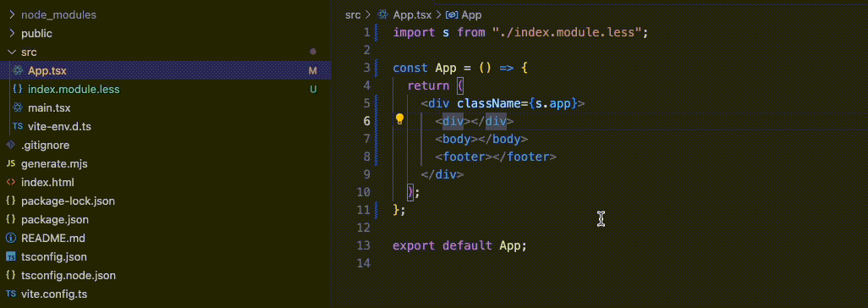Click the git icon beside .gitignore
Screen dimensions: 868x308
(x=10, y=146)
